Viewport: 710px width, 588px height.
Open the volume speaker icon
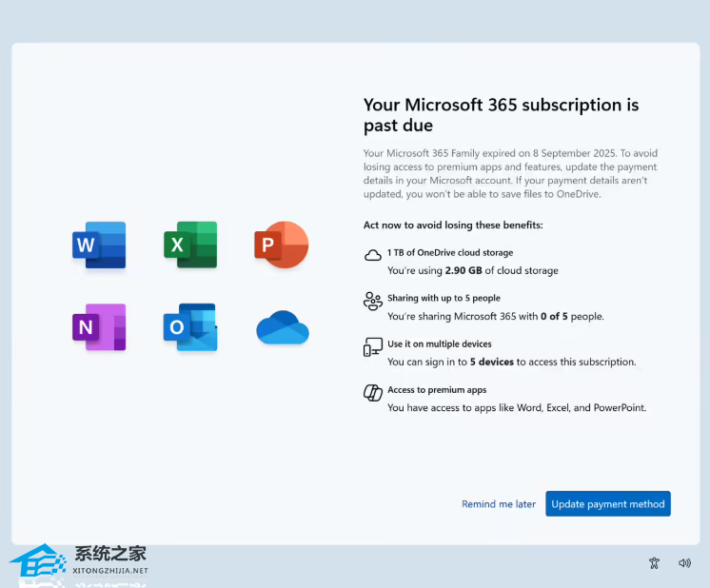coord(684,562)
